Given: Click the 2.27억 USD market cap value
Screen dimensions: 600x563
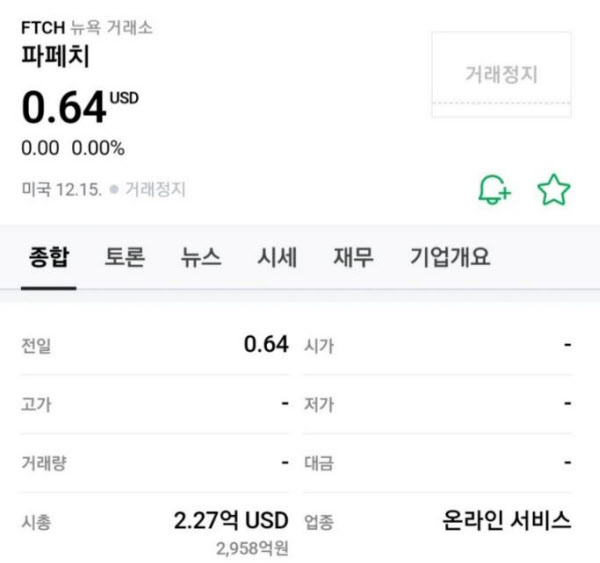Looking at the screenshot, I should (230, 520).
